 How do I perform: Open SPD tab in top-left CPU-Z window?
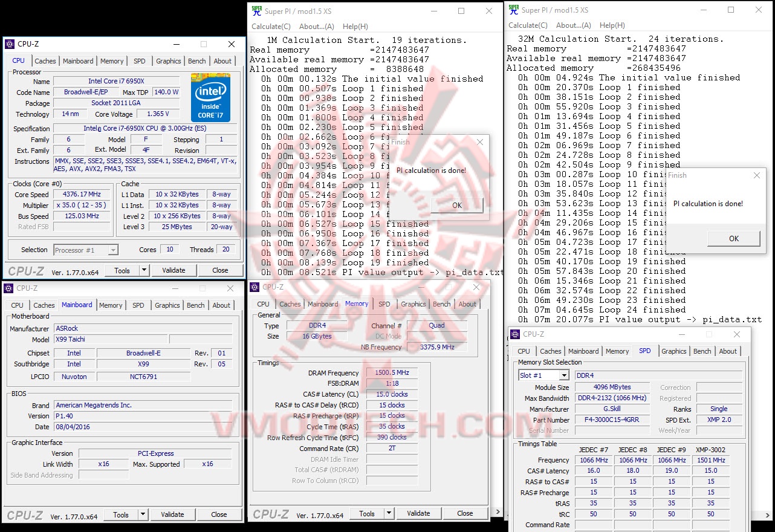[x=140, y=61]
